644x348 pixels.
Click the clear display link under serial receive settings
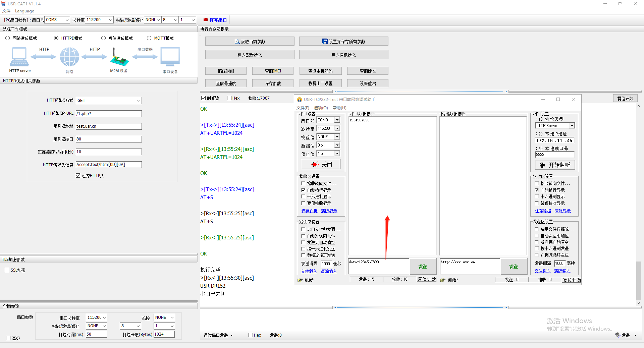tap(329, 211)
